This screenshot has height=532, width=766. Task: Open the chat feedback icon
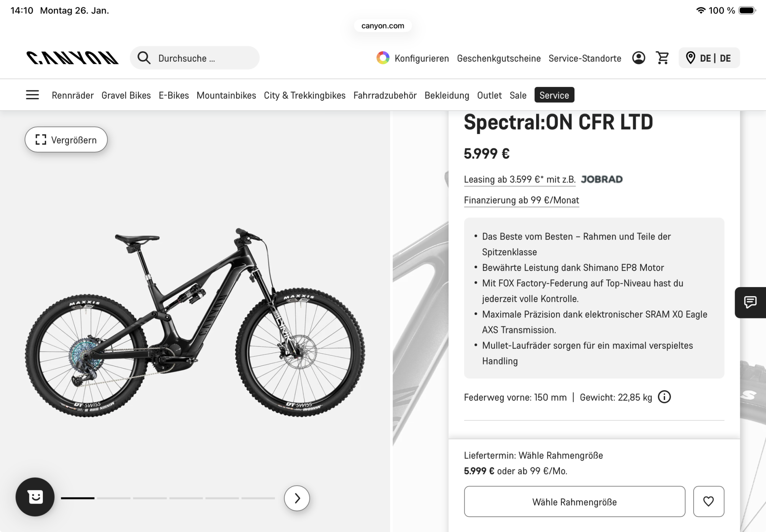point(750,302)
